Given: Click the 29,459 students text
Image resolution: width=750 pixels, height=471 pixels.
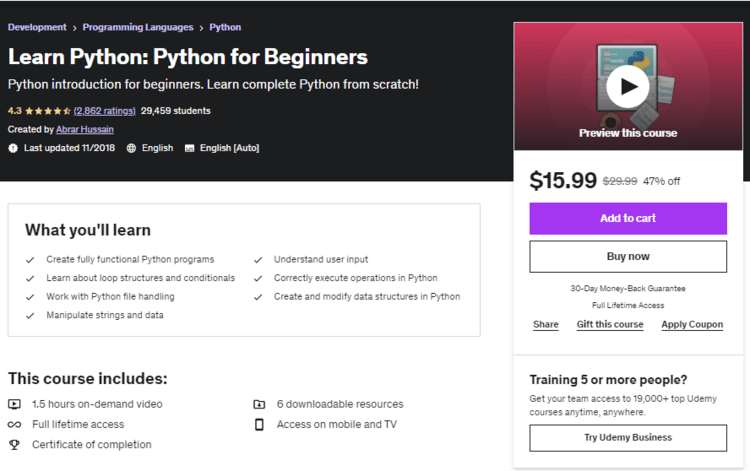Looking at the screenshot, I should [176, 111].
